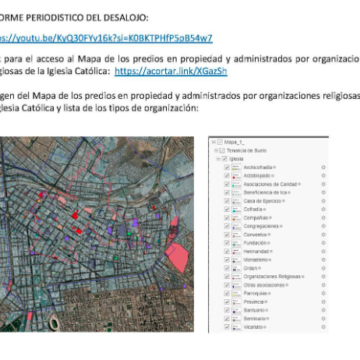This screenshot has height=360, width=360.
Task: Select the Asociaciones de Caridad layer item
Action: pos(272,184)
